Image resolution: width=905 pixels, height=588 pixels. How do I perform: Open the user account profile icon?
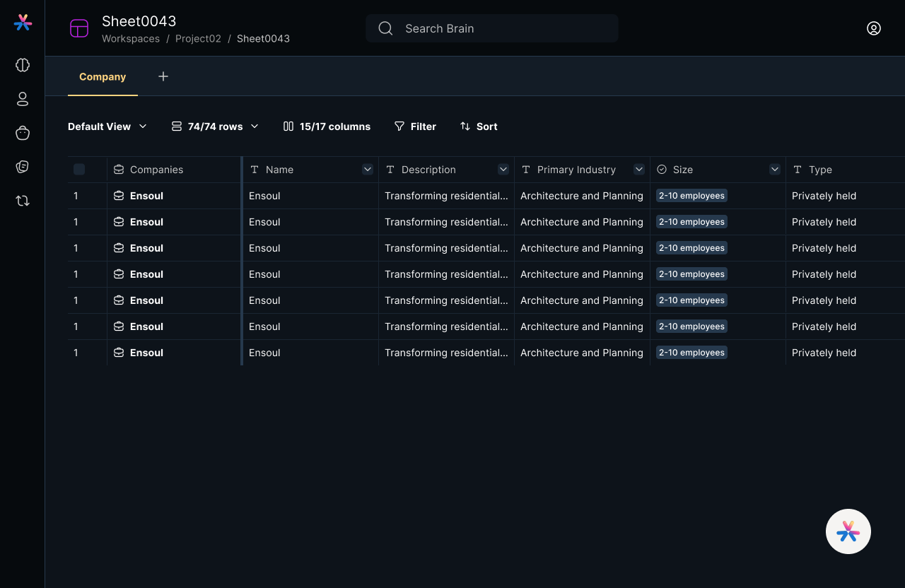[x=874, y=28]
